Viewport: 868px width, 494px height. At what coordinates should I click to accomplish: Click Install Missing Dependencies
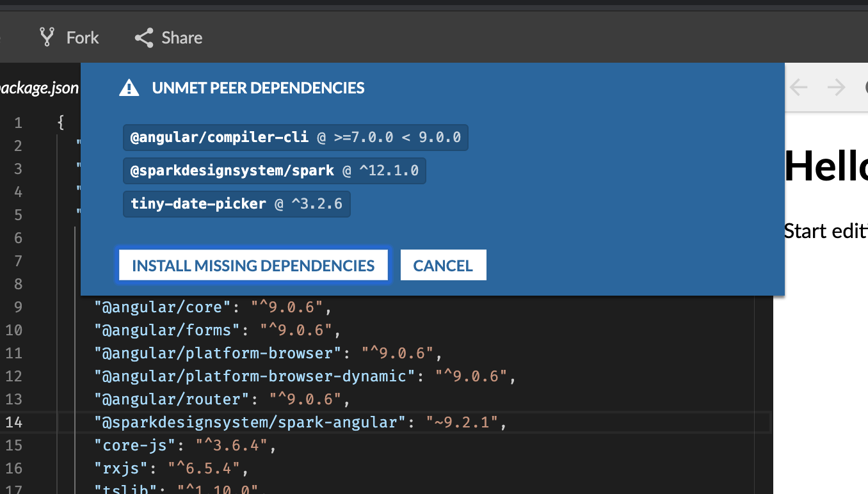[x=253, y=265]
